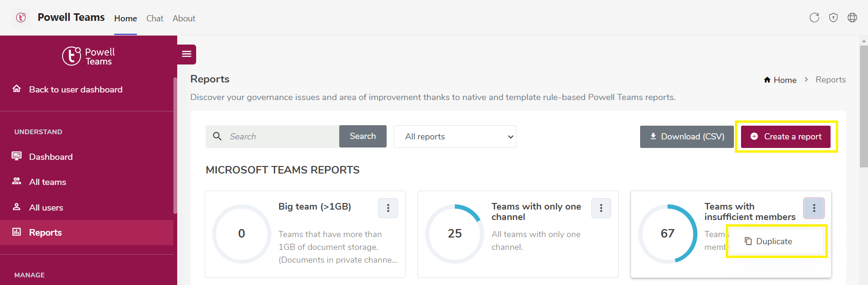Click the Powell Teams sidebar logo
The image size is (868, 285).
89,56
